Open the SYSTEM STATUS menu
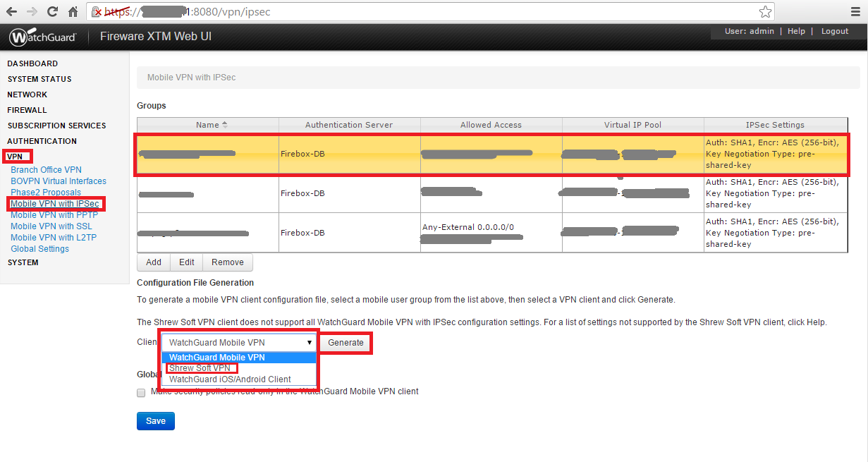This screenshot has width=868, height=462. 39,79
